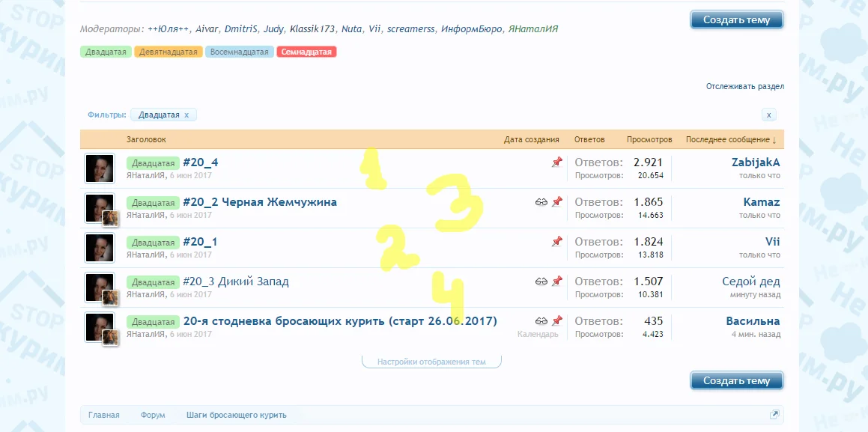This screenshot has width=868, height=432.
Task: Click the Создать тему button
Action: coord(736,20)
